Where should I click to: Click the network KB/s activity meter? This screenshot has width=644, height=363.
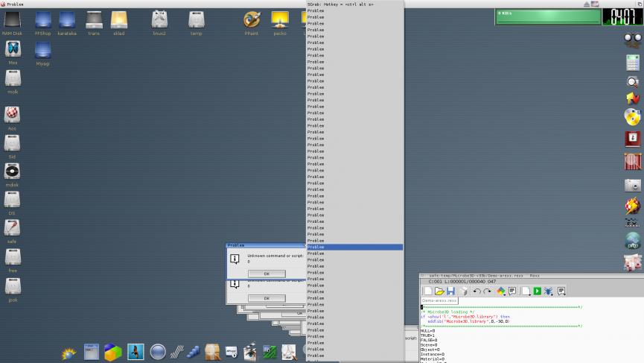point(547,16)
